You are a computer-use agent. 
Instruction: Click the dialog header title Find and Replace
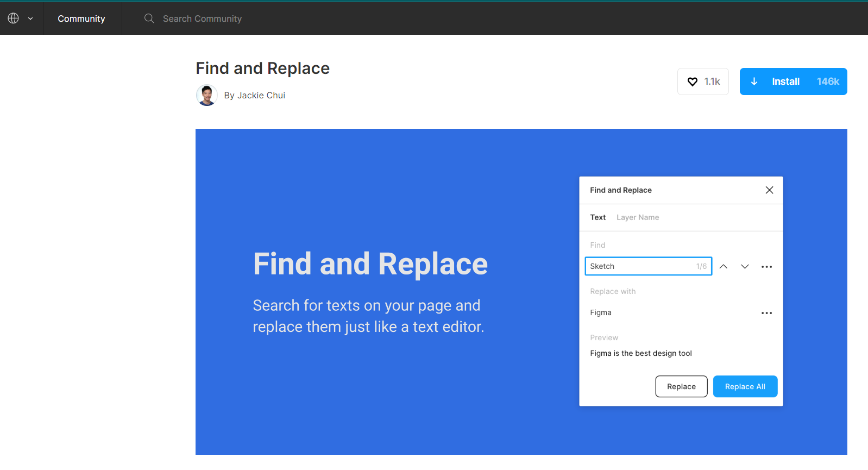point(621,190)
